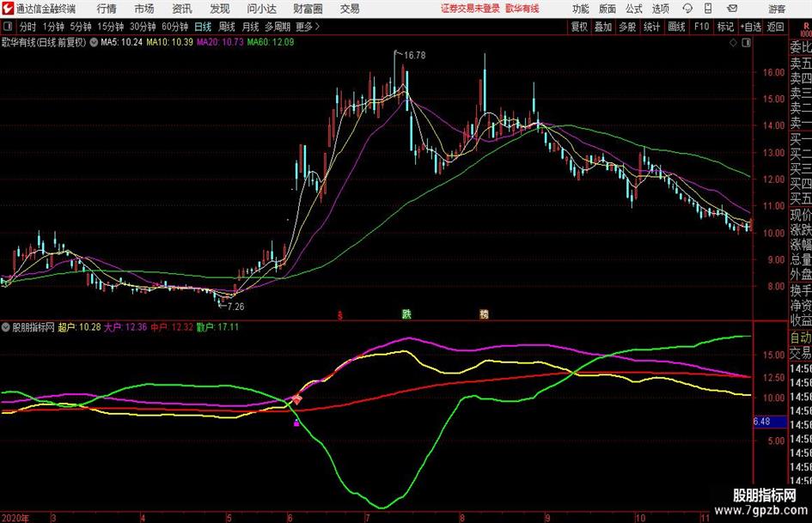The width and height of the screenshot is (812, 523).
Task: Click the 证券交易未登录 login link
Action: [470, 9]
